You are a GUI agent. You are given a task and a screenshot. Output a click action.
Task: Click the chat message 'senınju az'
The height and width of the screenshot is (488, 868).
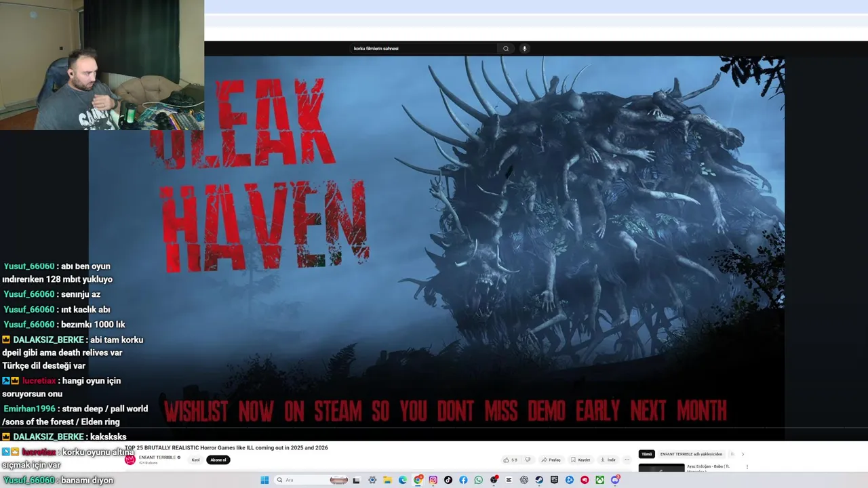(x=81, y=294)
